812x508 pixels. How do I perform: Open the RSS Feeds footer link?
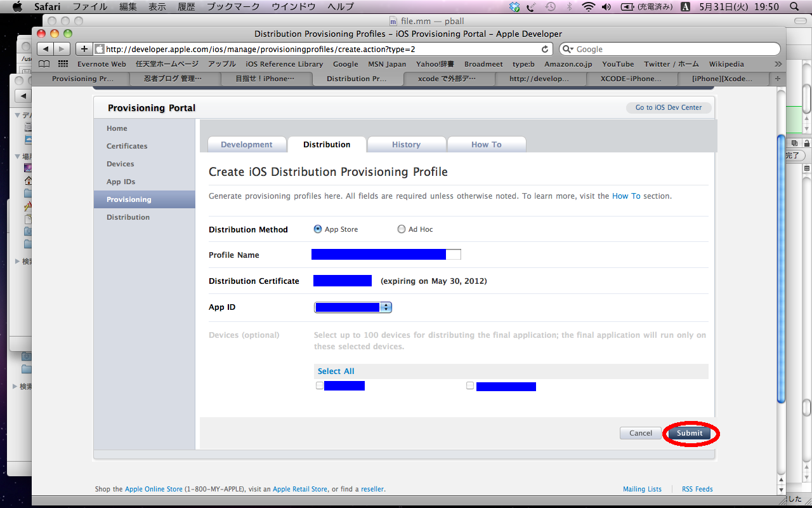click(697, 490)
